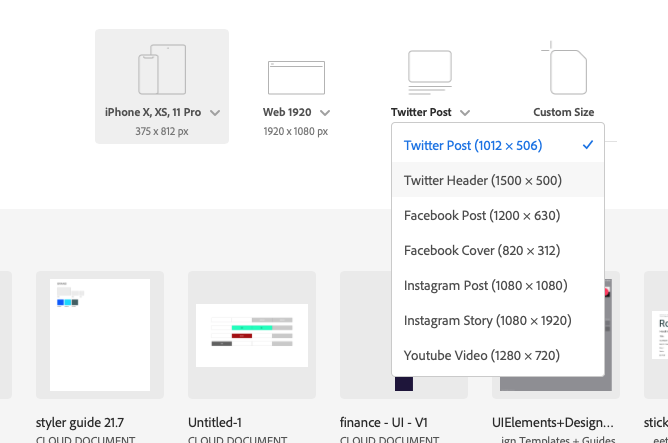Click the styler guide 21.7 file name
The image size is (668, 443).
[x=80, y=423]
